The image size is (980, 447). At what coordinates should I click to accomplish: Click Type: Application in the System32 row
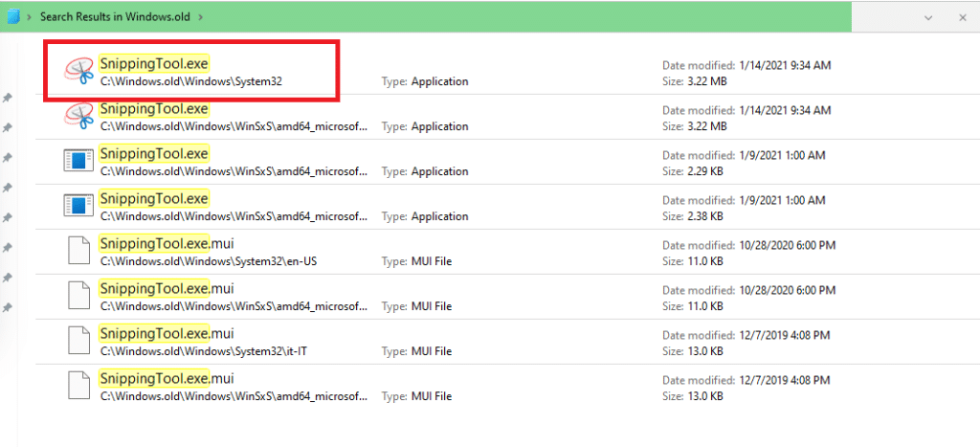pos(425,81)
